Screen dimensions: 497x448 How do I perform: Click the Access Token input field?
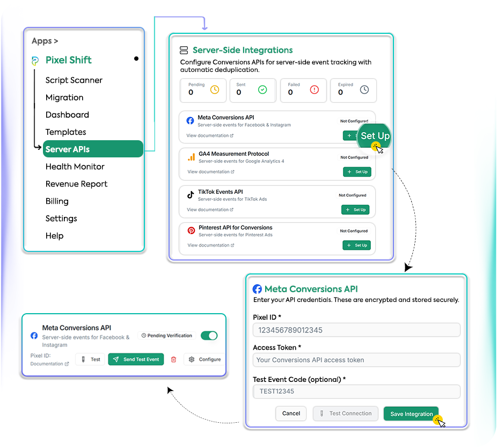(356, 360)
